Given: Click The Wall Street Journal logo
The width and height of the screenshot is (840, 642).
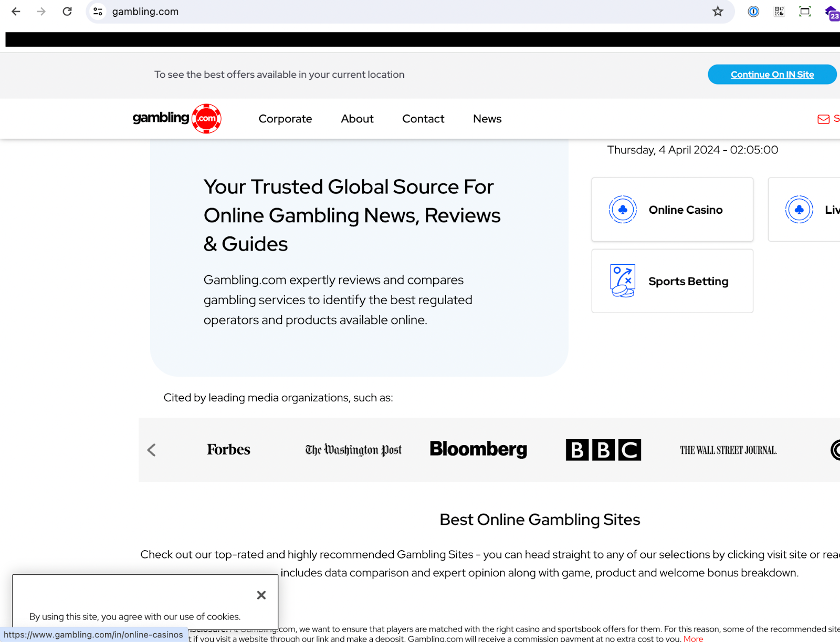Looking at the screenshot, I should click(728, 450).
